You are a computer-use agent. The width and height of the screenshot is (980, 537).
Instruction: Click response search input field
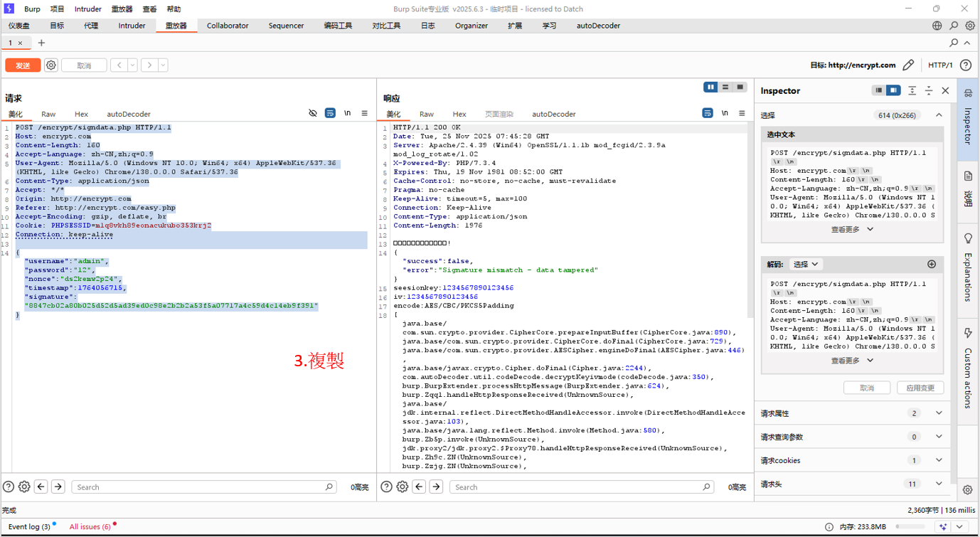[x=581, y=487]
